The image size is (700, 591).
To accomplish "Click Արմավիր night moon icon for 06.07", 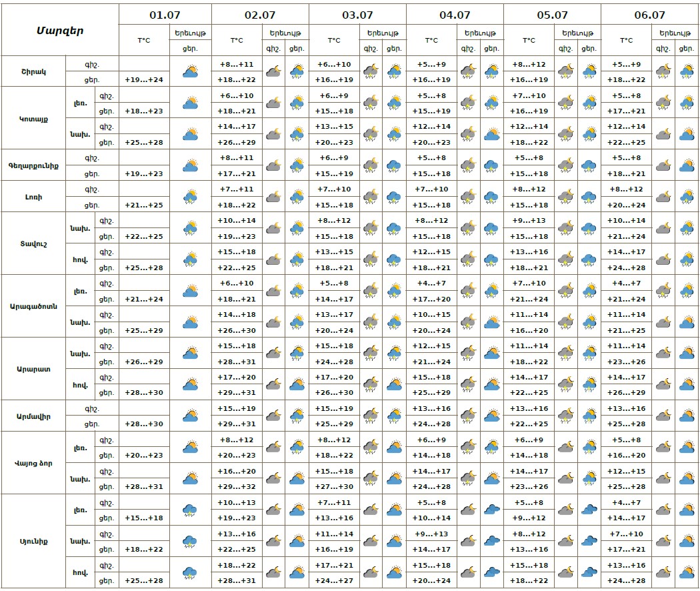I will 663,416.
